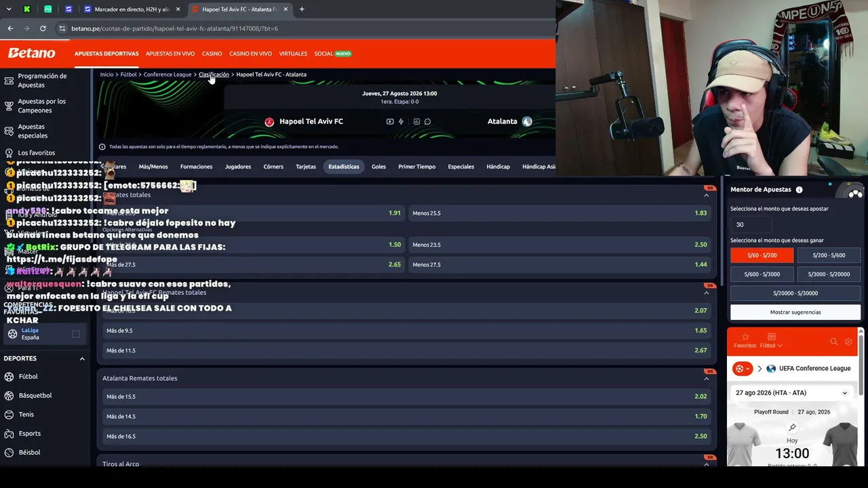Collapse the Atalanta Remates totales market
The image size is (868, 488).
[x=707, y=379]
